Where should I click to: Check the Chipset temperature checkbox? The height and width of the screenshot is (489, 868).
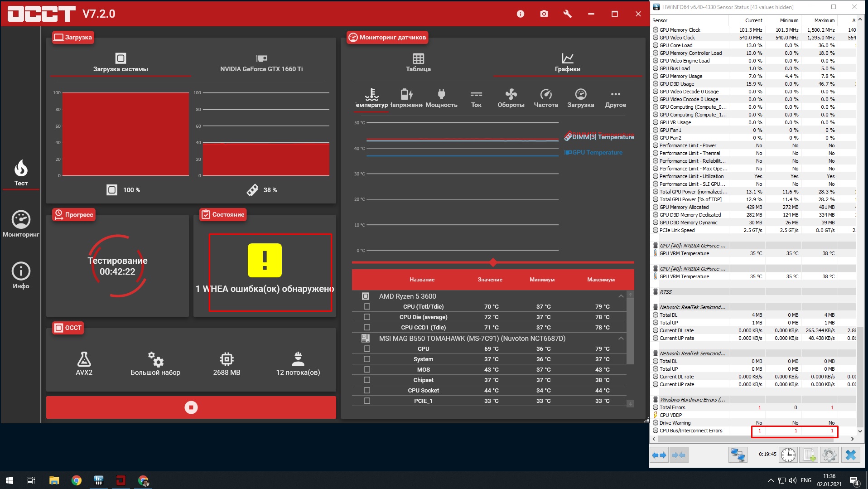coord(367,380)
